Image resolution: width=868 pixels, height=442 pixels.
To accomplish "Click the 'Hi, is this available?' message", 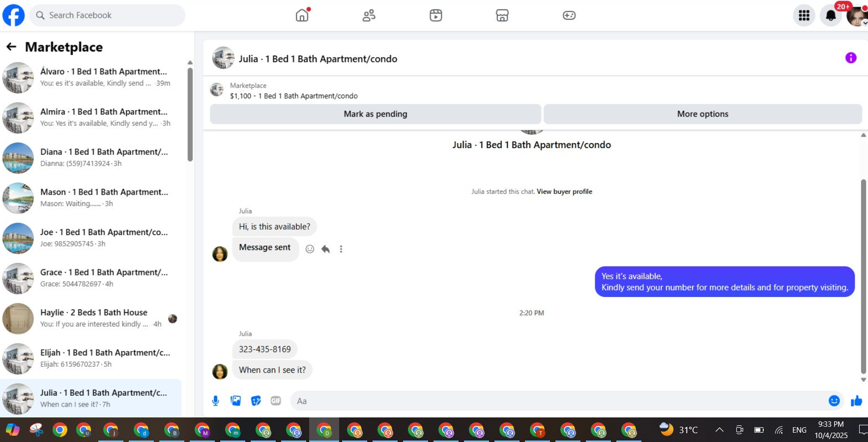I will 275,227.
